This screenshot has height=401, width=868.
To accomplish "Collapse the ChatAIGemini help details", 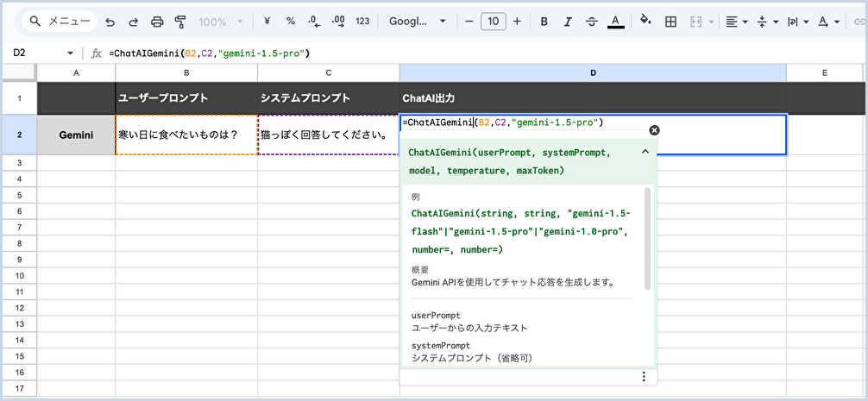I will tap(645, 152).
